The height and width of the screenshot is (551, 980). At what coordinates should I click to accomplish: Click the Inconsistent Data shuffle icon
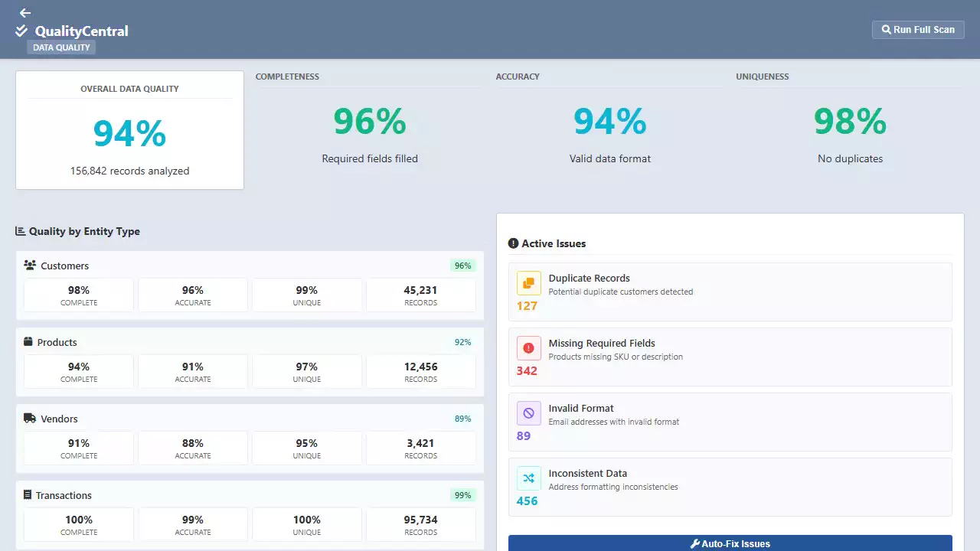point(528,478)
